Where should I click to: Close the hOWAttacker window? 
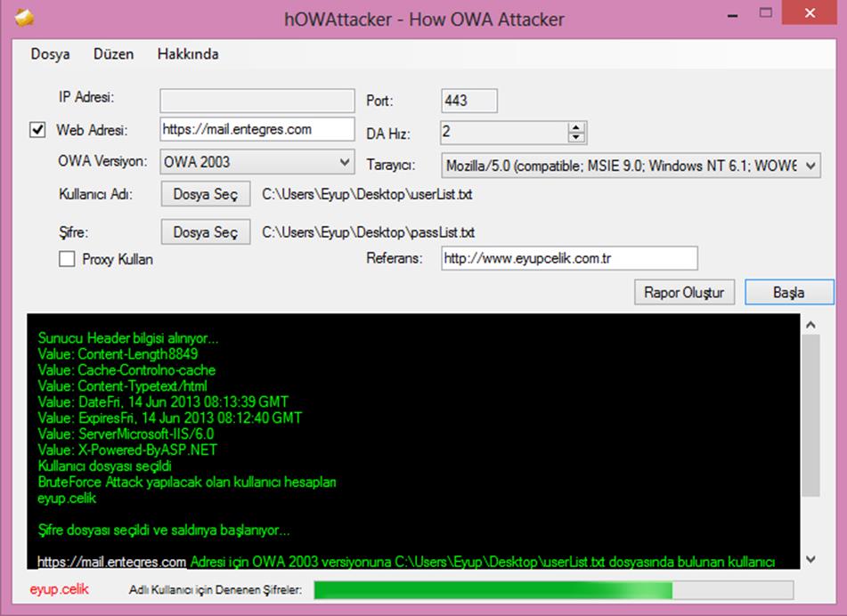(810, 13)
